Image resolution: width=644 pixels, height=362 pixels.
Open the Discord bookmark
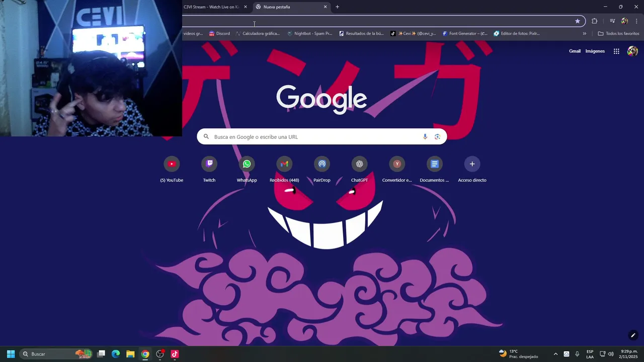click(x=219, y=34)
